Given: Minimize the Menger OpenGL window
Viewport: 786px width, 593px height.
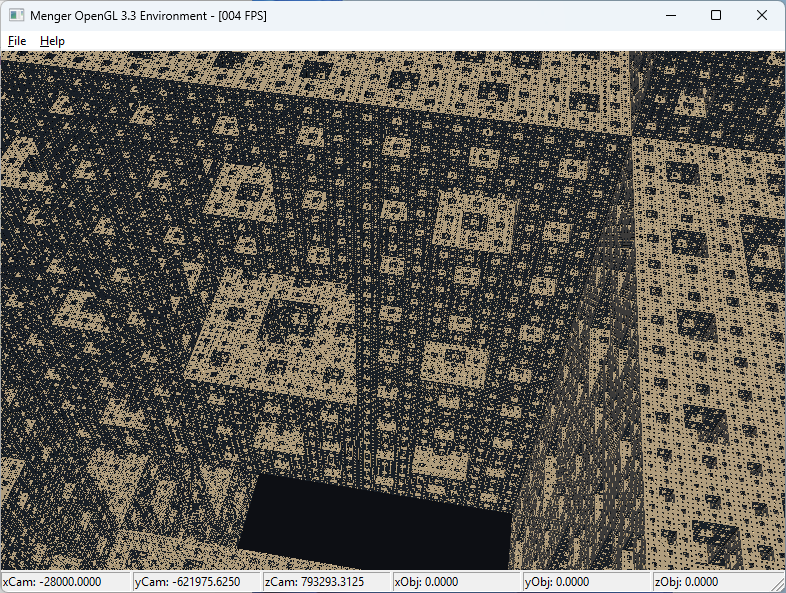Looking at the screenshot, I should click(671, 16).
